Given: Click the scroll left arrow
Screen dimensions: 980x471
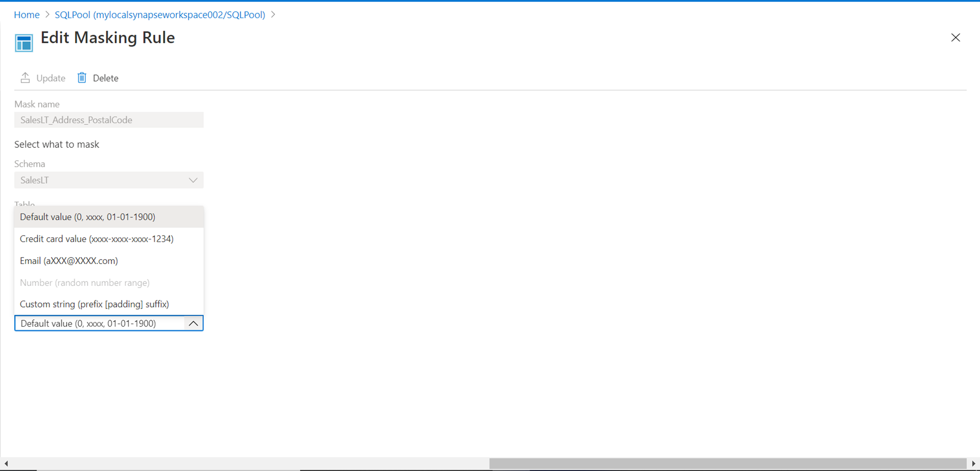Looking at the screenshot, I should click(6, 463).
